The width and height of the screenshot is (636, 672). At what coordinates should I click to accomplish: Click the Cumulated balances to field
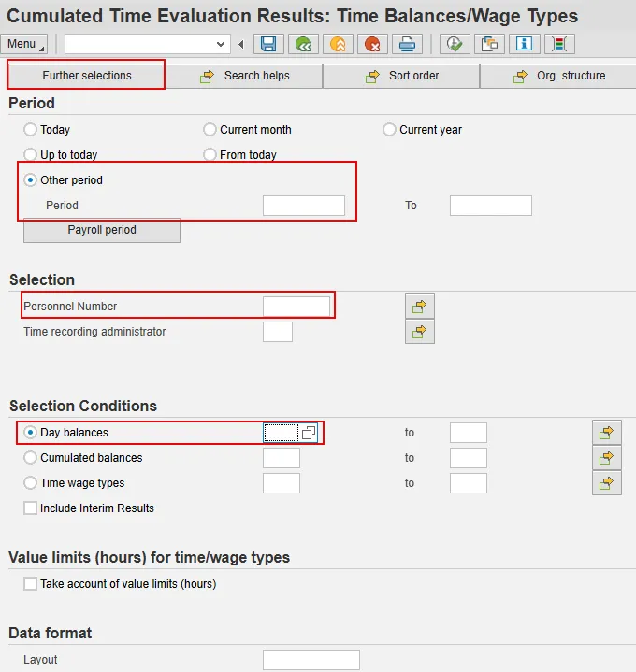click(x=469, y=458)
